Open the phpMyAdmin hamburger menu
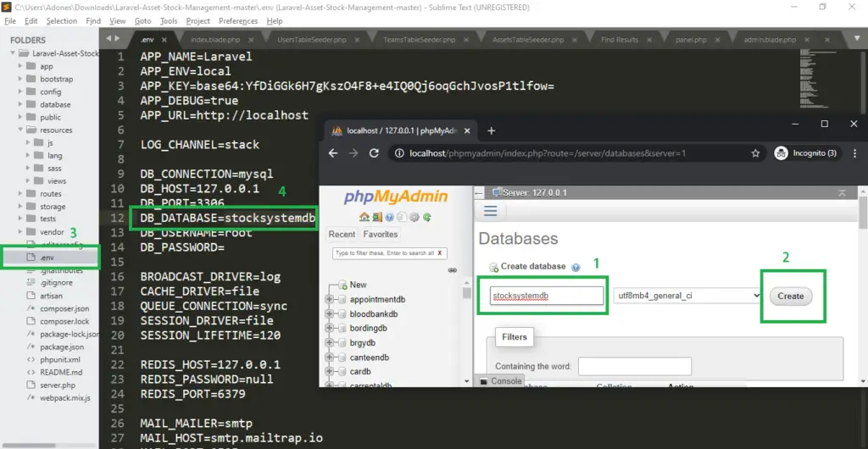This screenshot has height=449, width=868. 490,211
